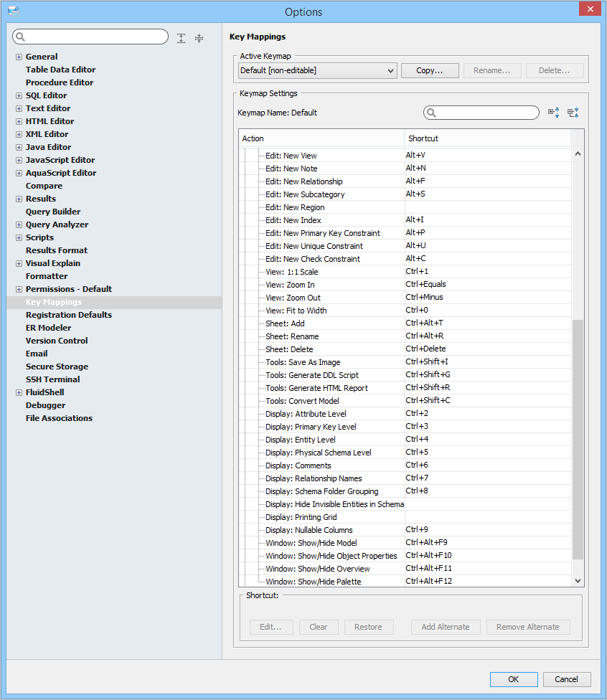Click scrollbar down arrow in keymap list
Image resolution: width=607 pixels, height=700 pixels.
pyautogui.click(x=578, y=581)
